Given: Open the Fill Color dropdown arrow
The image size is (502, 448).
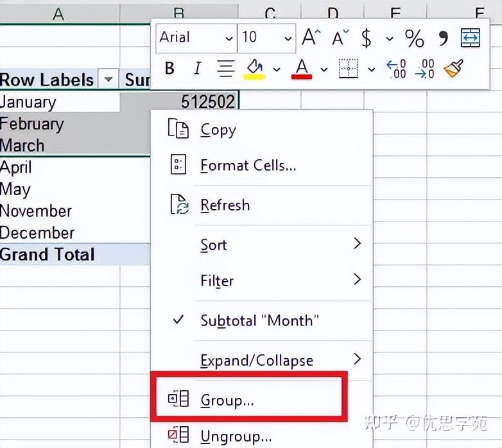Looking at the screenshot, I should [277, 69].
